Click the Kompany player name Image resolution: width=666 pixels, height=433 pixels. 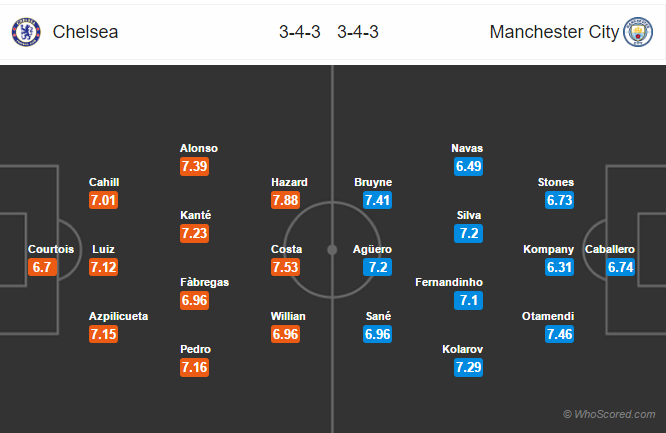click(548, 249)
